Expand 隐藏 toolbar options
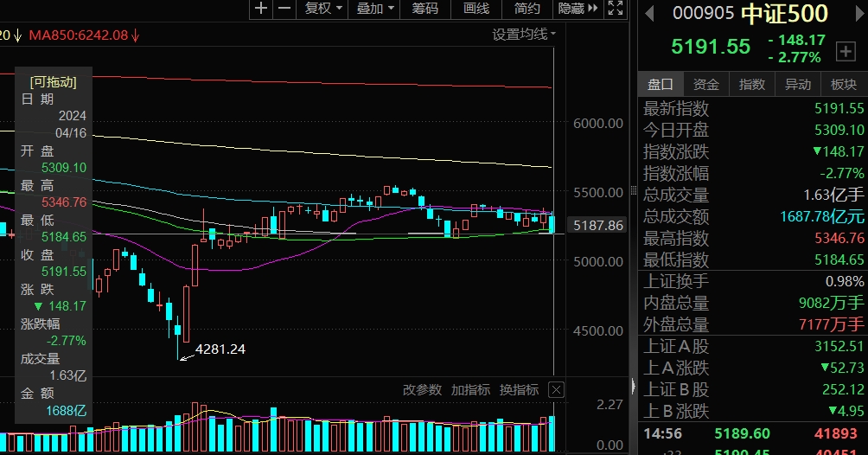Image resolution: width=868 pixels, height=455 pixels. click(578, 9)
